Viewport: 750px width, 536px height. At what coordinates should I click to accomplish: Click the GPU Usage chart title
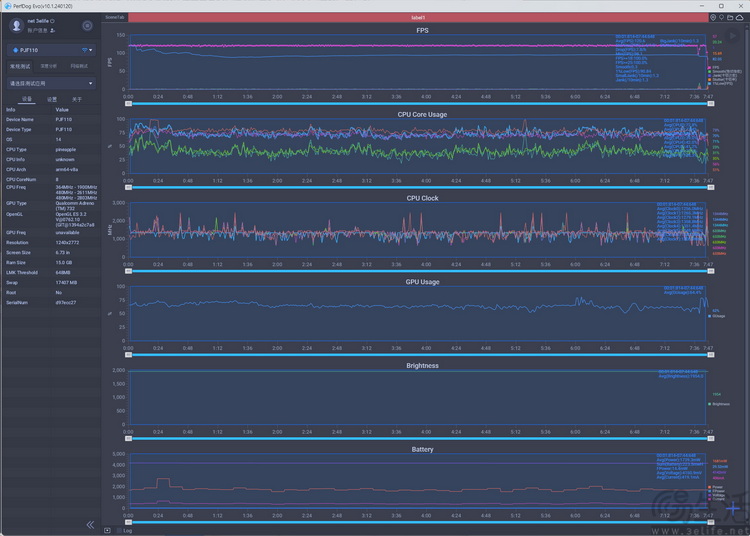pos(422,282)
